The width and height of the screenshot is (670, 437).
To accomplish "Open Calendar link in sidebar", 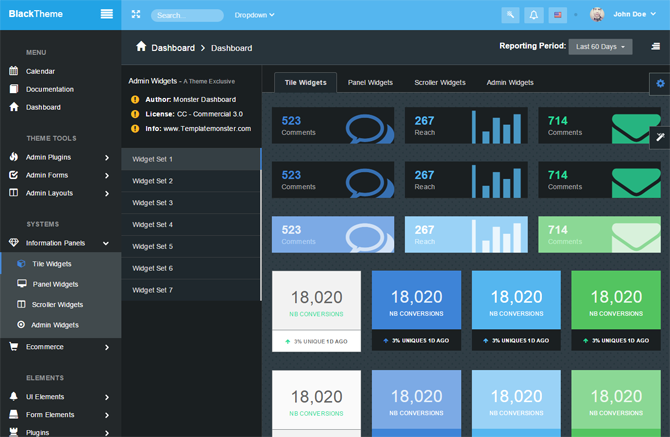I will pos(40,71).
